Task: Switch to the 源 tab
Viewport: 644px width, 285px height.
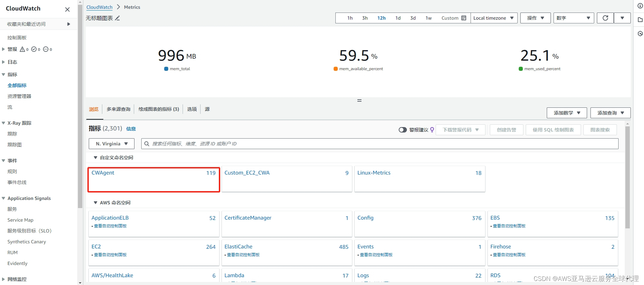Action: tap(207, 109)
